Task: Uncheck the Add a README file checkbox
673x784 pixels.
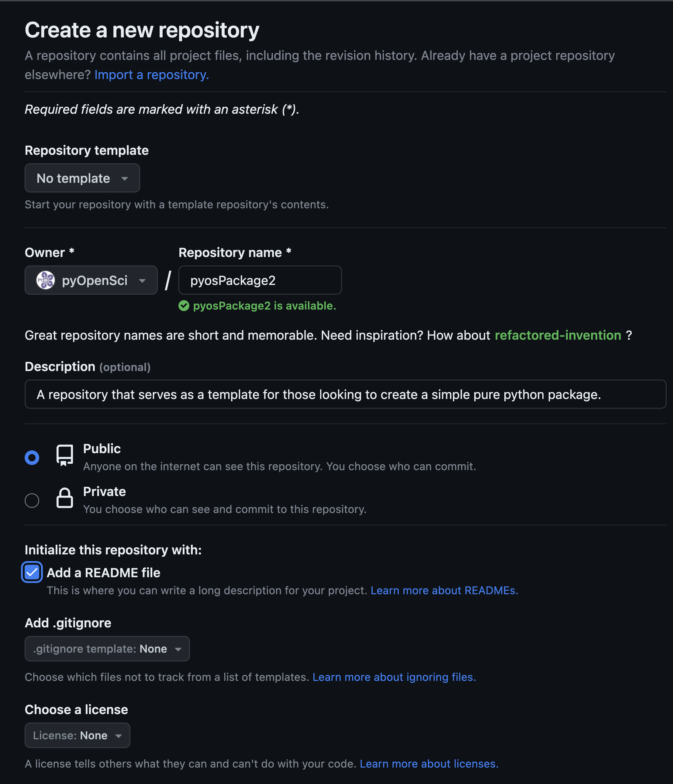Action: point(32,572)
